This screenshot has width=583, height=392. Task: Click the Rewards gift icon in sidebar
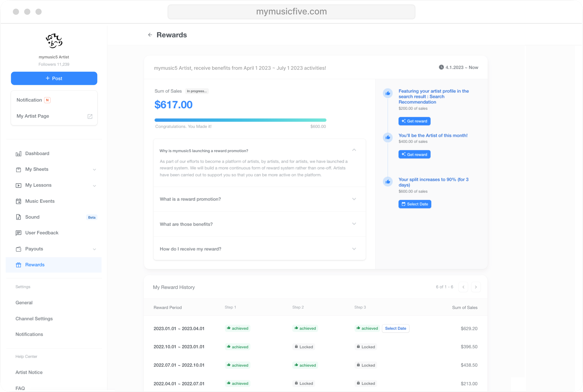pos(19,265)
